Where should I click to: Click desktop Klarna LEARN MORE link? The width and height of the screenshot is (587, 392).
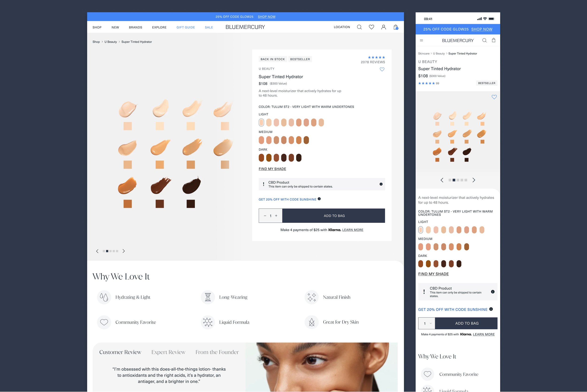tap(352, 230)
